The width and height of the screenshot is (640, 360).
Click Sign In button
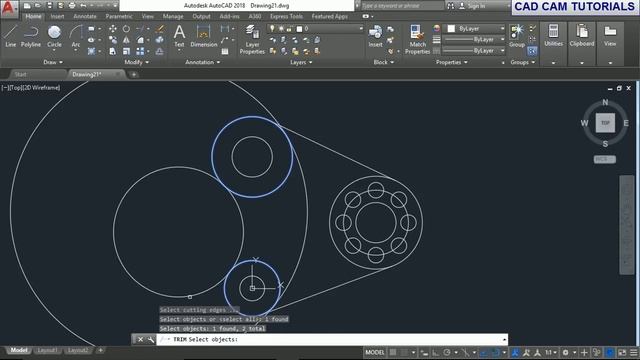(472, 6)
